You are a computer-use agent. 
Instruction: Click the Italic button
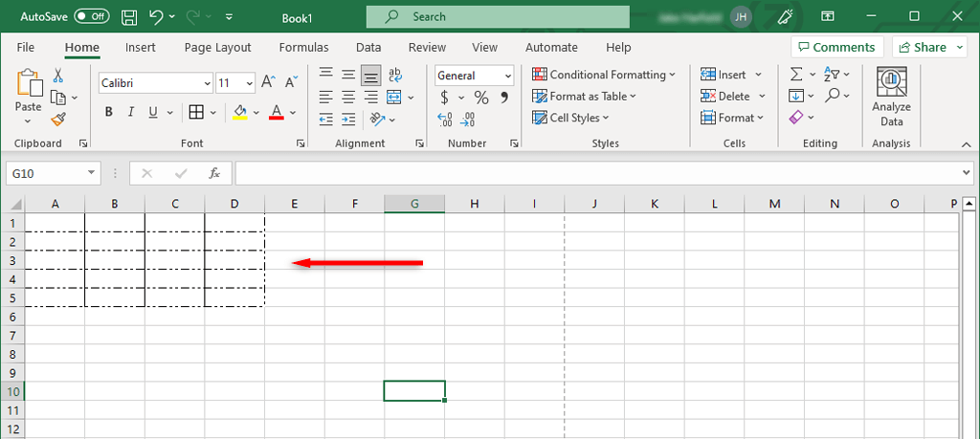[130, 112]
